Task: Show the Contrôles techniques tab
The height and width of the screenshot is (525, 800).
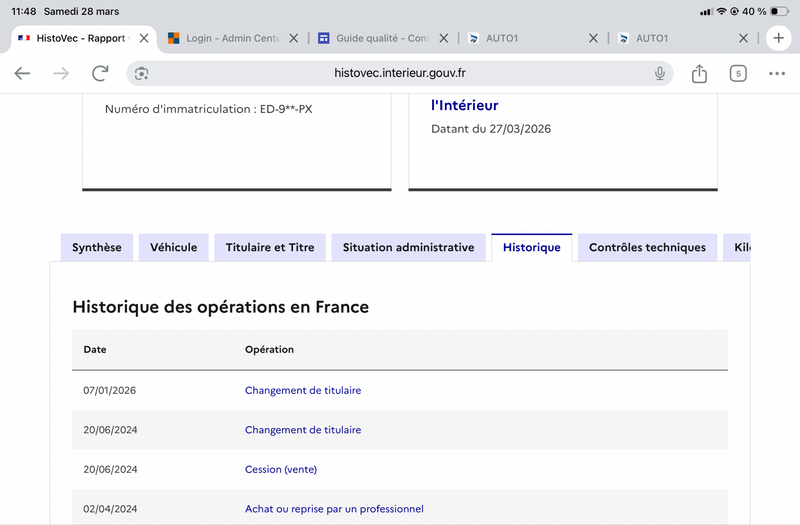Action: [647, 248]
